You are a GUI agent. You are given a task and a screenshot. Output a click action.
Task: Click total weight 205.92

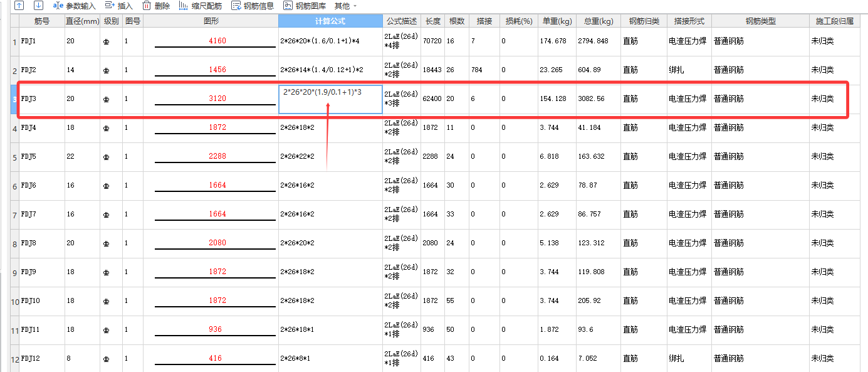pyautogui.click(x=589, y=301)
